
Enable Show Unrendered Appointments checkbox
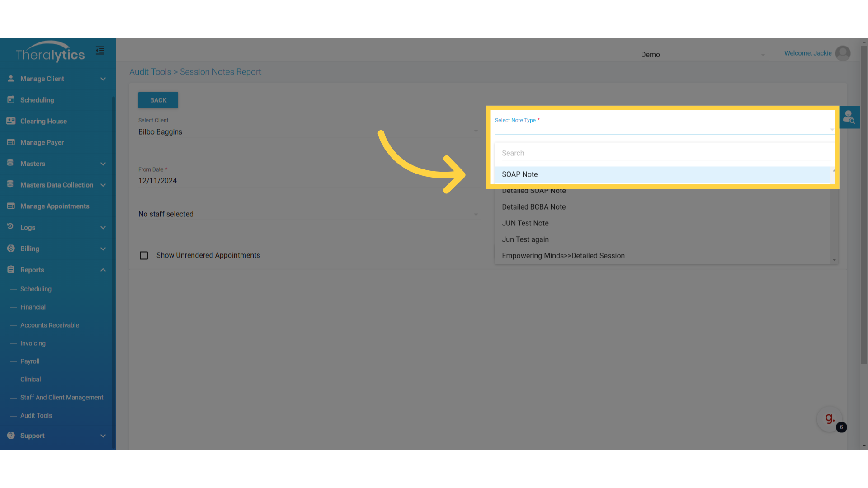click(144, 256)
